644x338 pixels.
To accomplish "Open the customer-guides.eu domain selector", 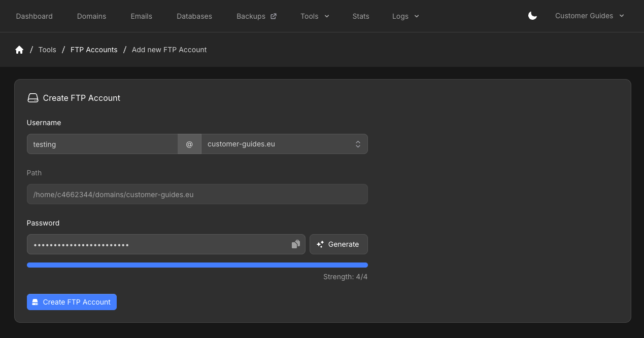I will [x=284, y=144].
